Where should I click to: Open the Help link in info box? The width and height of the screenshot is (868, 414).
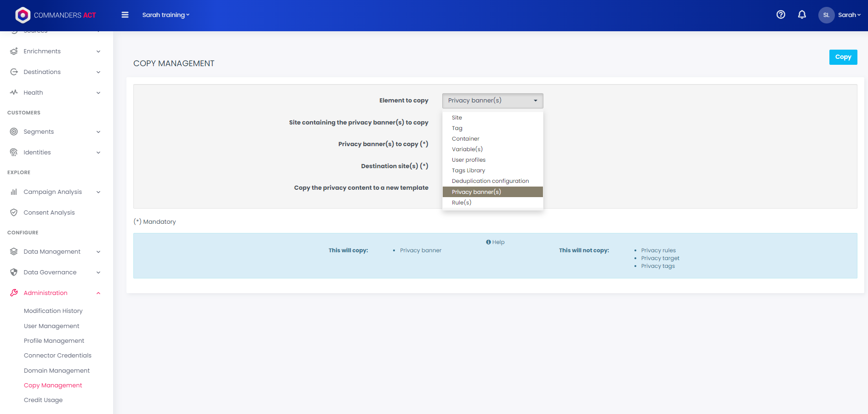coord(495,242)
